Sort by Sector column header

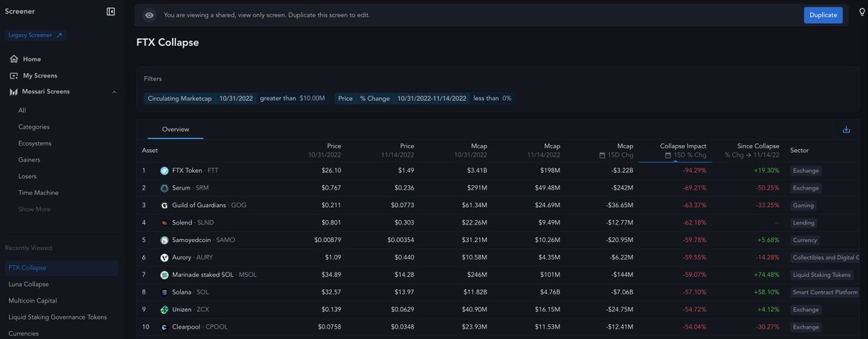click(x=799, y=150)
